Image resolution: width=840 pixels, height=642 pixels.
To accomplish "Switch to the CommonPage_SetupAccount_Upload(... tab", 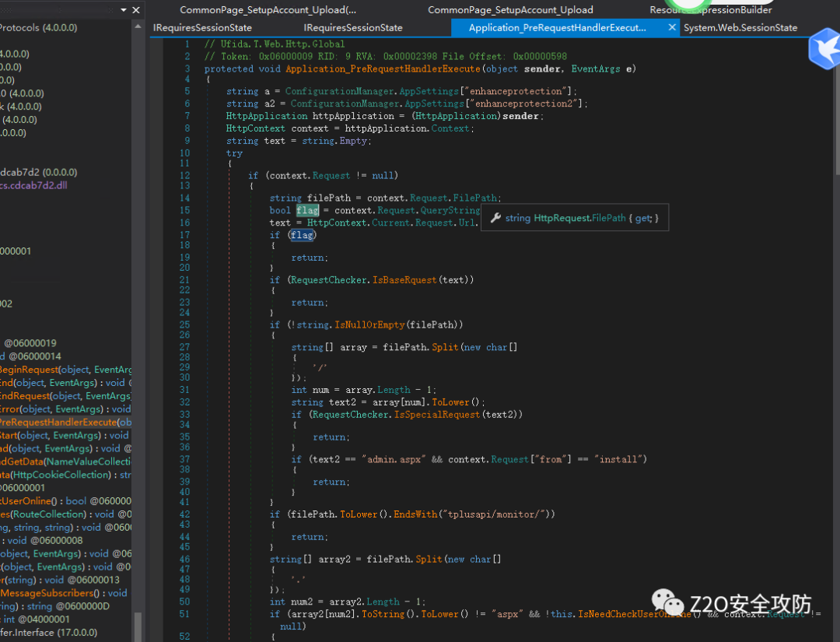I will tap(268, 9).
